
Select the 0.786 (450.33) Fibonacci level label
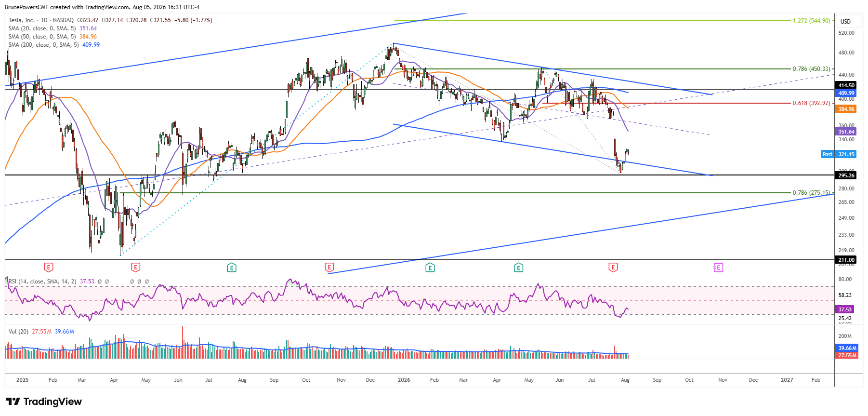[812, 69]
